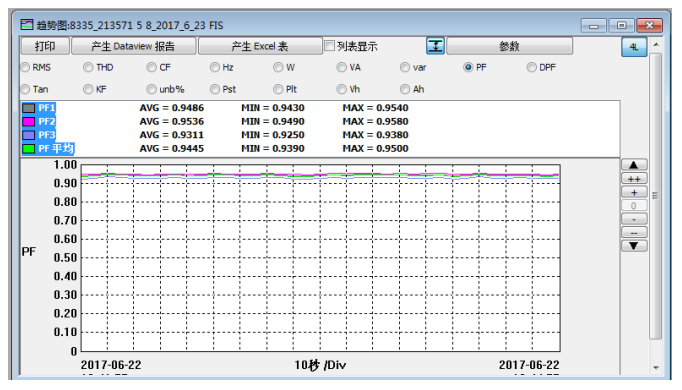
Task: Select the Vh radio button
Action: click(x=341, y=89)
